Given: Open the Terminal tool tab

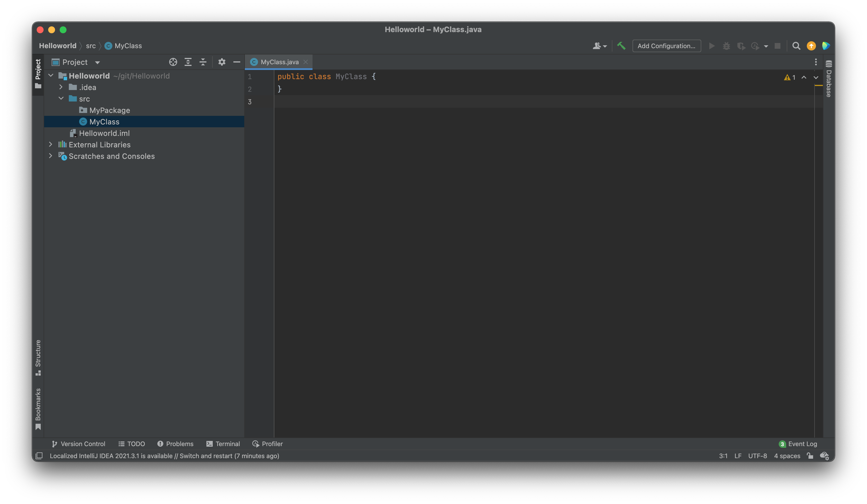Looking at the screenshot, I should click(x=223, y=444).
